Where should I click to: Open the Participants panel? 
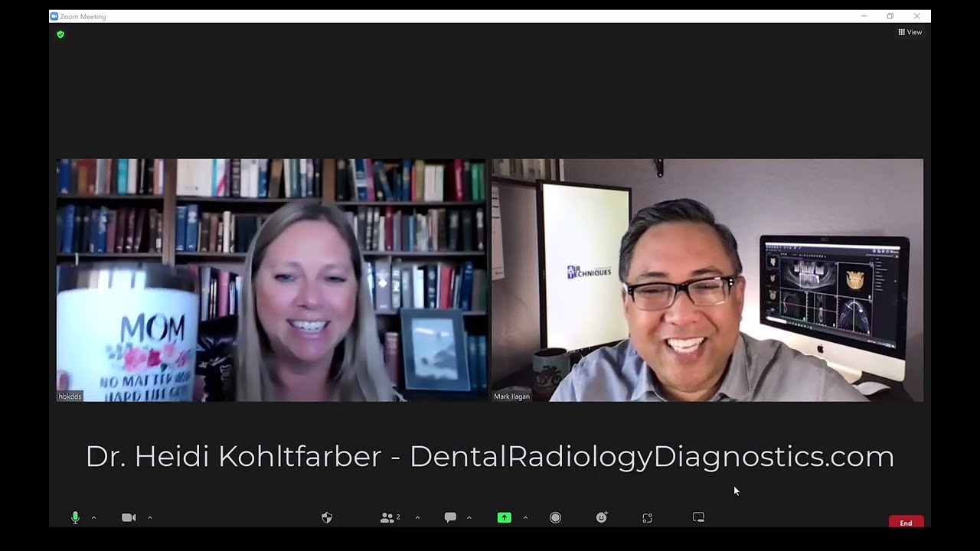(390, 518)
